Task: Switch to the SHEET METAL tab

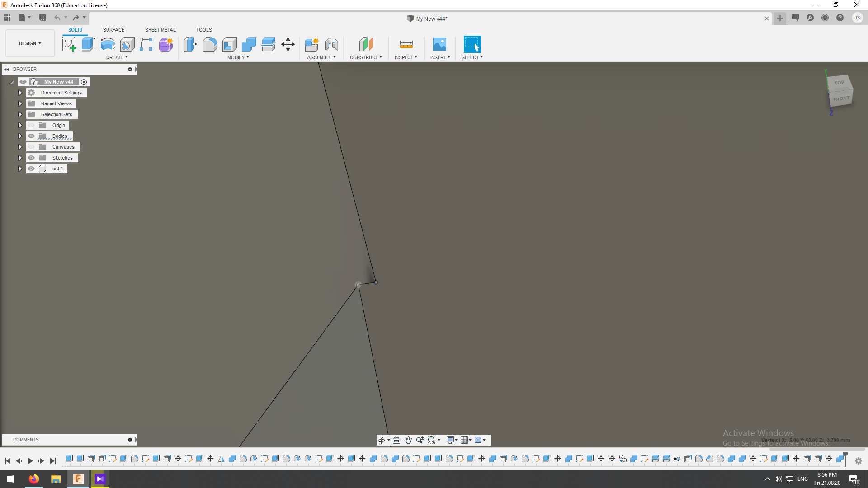Action: (160, 29)
